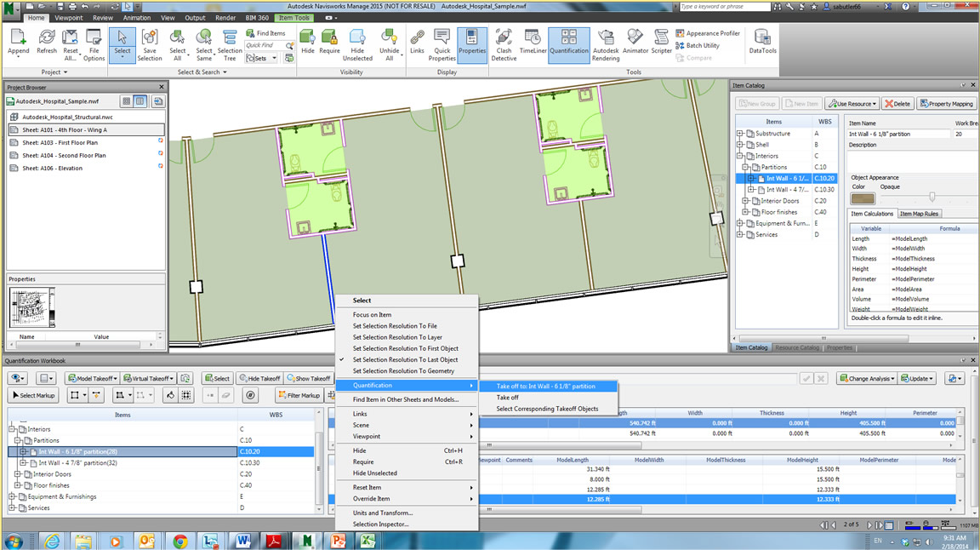Open the Batch Utility tool
This screenshot has width=980, height=550.
(x=698, y=46)
